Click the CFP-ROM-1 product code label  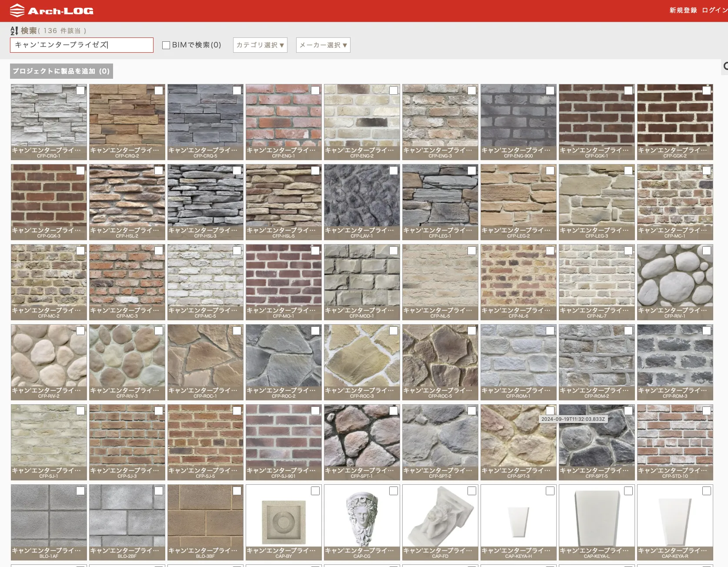click(x=518, y=396)
